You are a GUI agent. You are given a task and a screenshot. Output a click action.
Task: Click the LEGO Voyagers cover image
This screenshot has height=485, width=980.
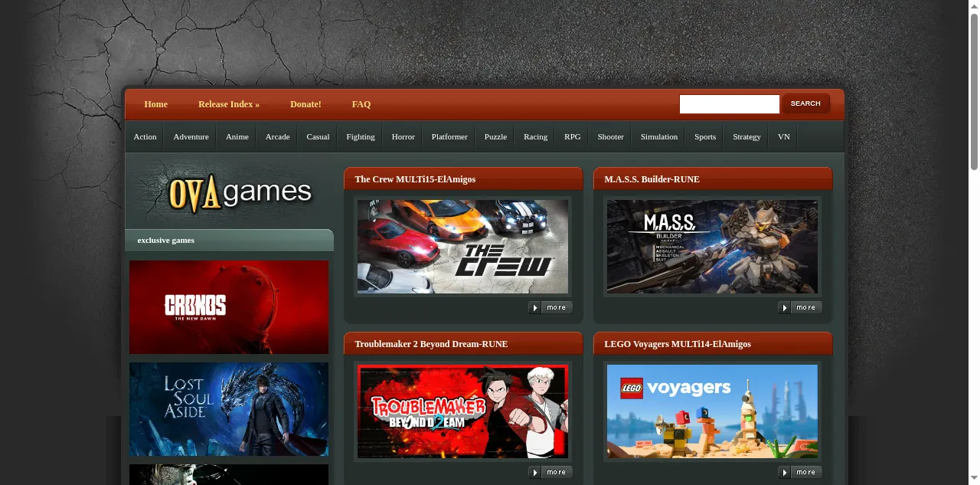[x=712, y=411]
